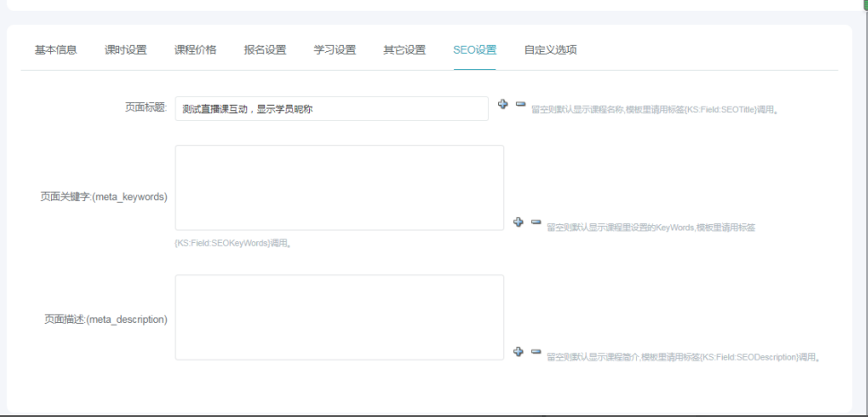Click inside the meta_keywords textarea
868x417 pixels.
(339, 187)
